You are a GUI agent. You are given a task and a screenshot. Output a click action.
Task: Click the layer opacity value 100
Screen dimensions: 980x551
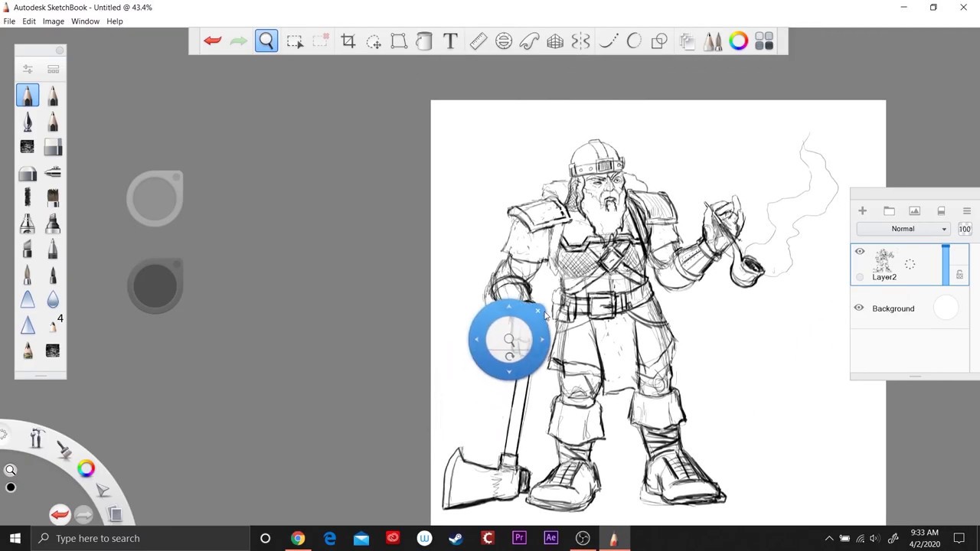tap(965, 229)
